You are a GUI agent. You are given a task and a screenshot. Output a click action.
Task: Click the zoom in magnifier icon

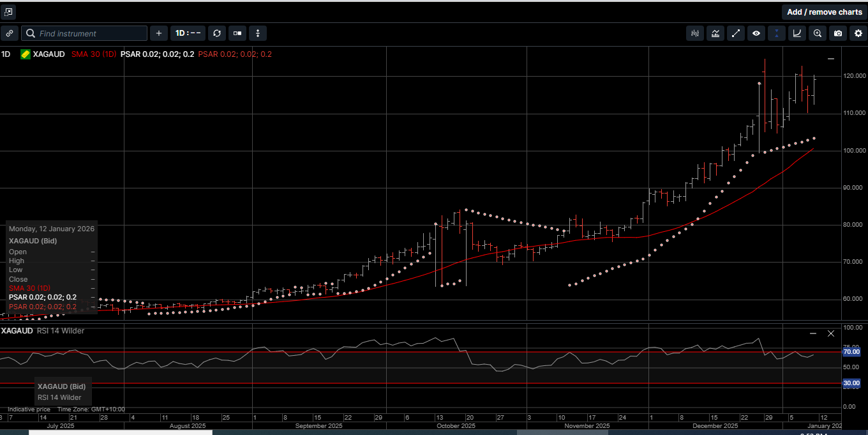point(818,33)
